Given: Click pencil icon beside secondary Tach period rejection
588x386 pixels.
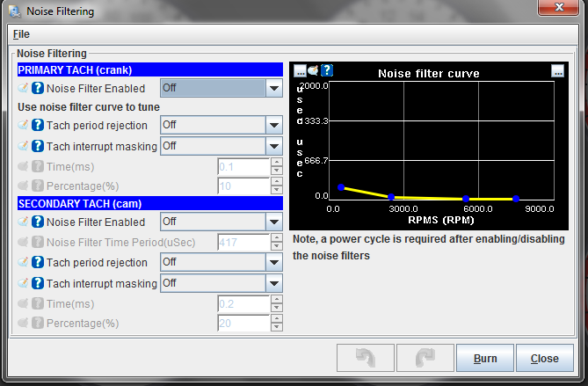Looking at the screenshot, I should click(x=23, y=262).
